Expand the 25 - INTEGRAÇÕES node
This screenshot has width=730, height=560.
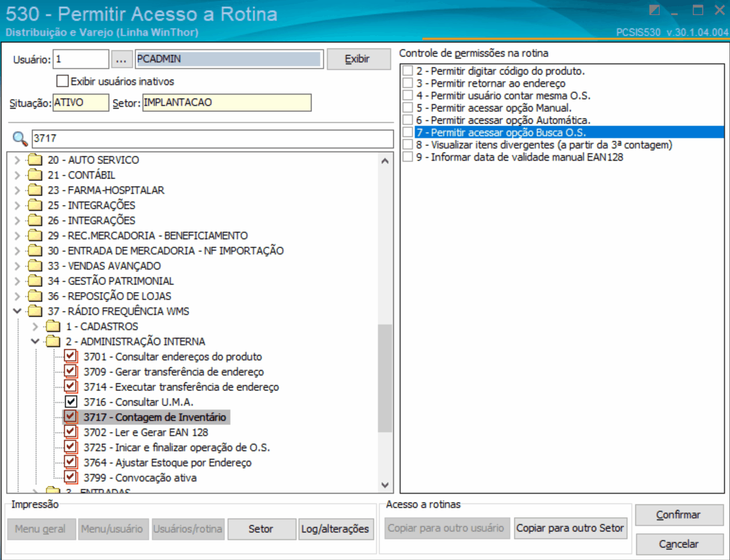(x=17, y=206)
